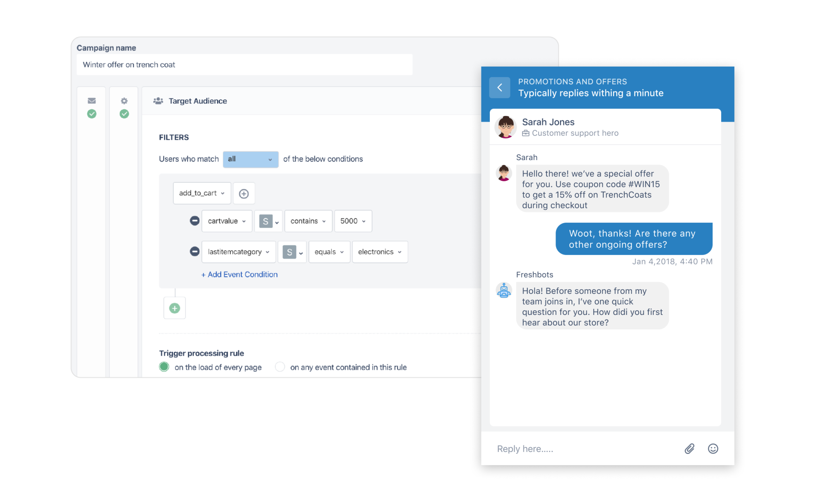The width and height of the screenshot is (828, 504).
Task: Remove the lastitemcategory condition with the minus icon
Action: (195, 251)
